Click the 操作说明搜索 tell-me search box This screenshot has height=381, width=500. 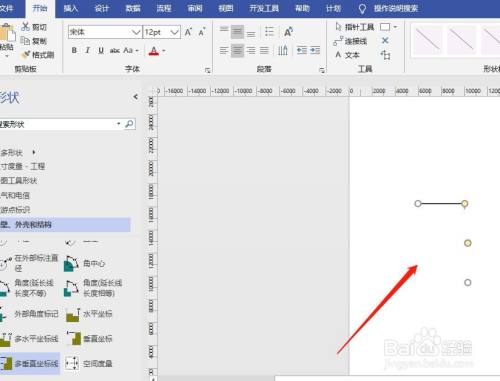coord(389,8)
